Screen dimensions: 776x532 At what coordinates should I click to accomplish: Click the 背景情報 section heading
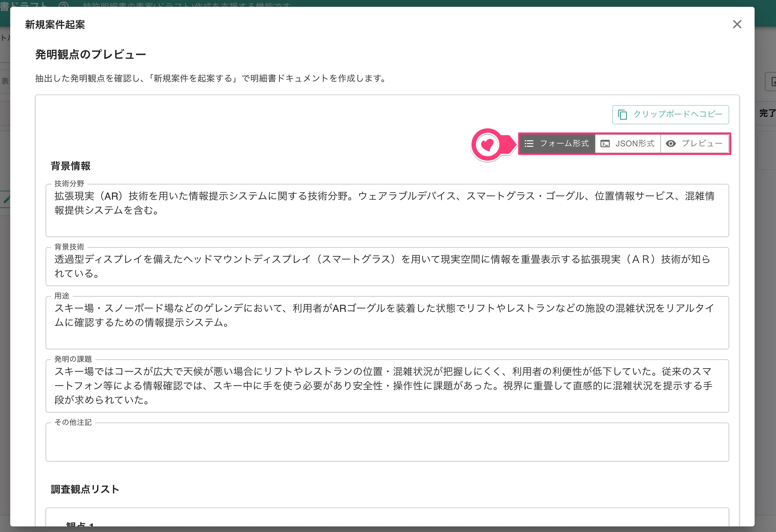[x=70, y=166]
